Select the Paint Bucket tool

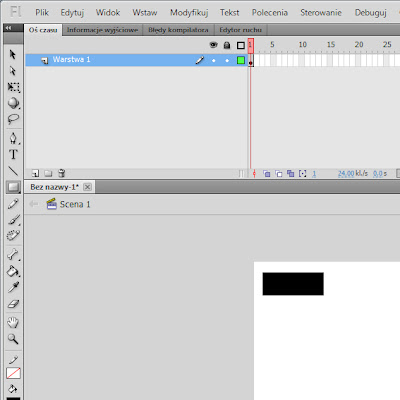click(13, 271)
